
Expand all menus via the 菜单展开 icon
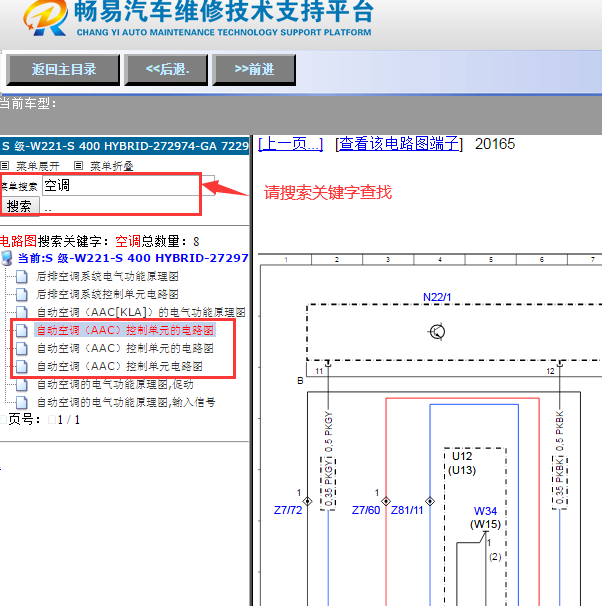pyautogui.click(x=5, y=166)
